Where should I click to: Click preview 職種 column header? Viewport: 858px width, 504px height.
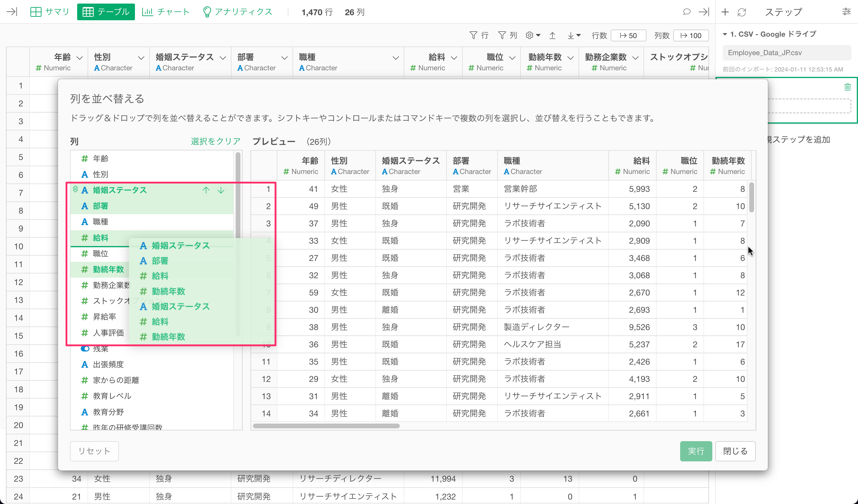[553, 166]
